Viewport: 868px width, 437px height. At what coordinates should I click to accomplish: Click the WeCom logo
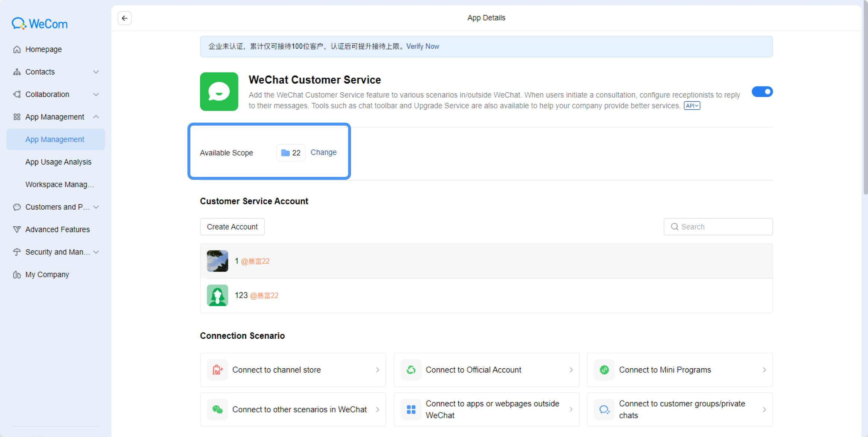[39, 24]
